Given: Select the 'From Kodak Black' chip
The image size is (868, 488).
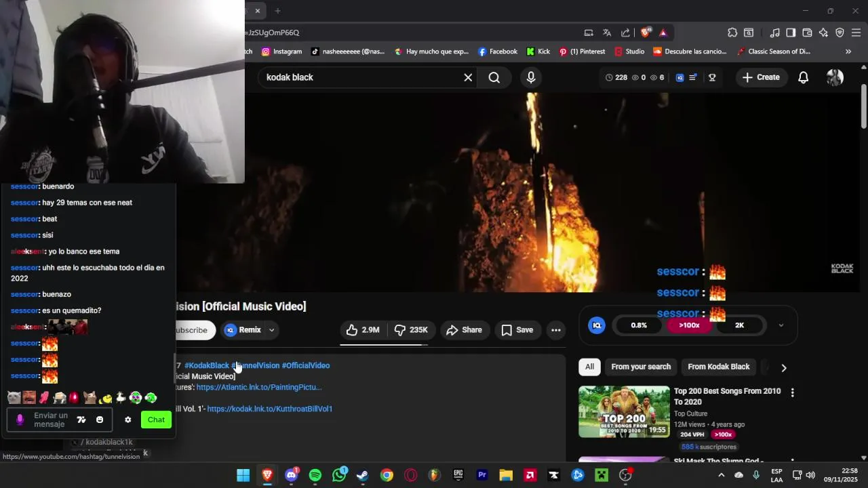Looking at the screenshot, I should [719, 367].
